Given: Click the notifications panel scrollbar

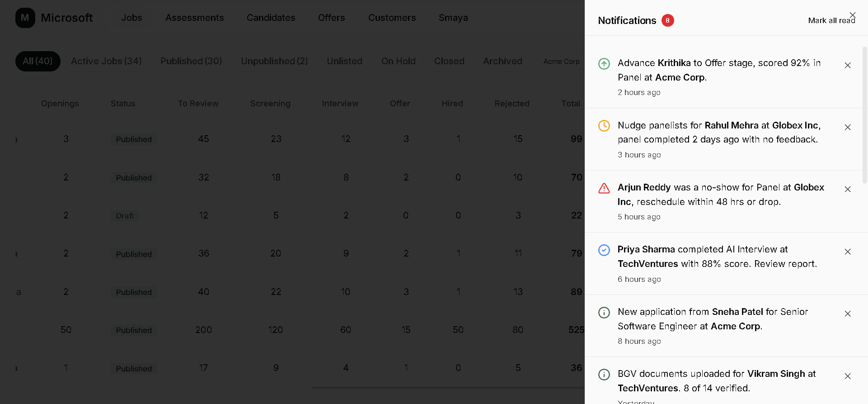Looking at the screenshot, I should pyautogui.click(x=864, y=115).
